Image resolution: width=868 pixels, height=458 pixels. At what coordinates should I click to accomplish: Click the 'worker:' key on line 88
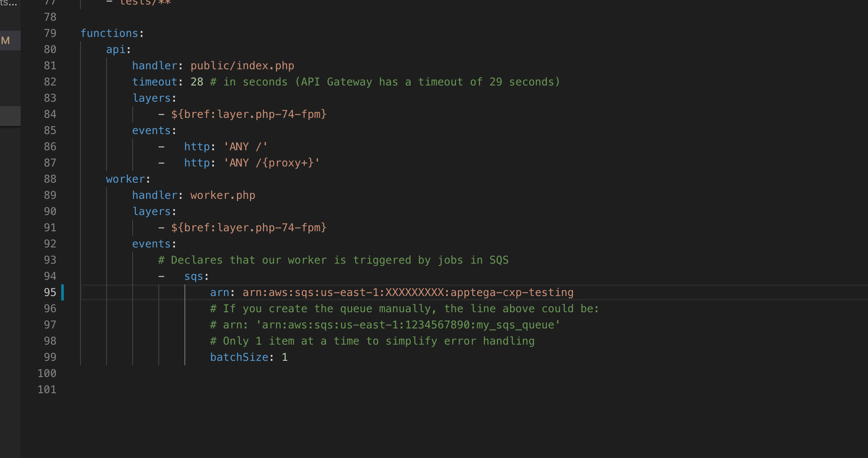pyautogui.click(x=125, y=179)
